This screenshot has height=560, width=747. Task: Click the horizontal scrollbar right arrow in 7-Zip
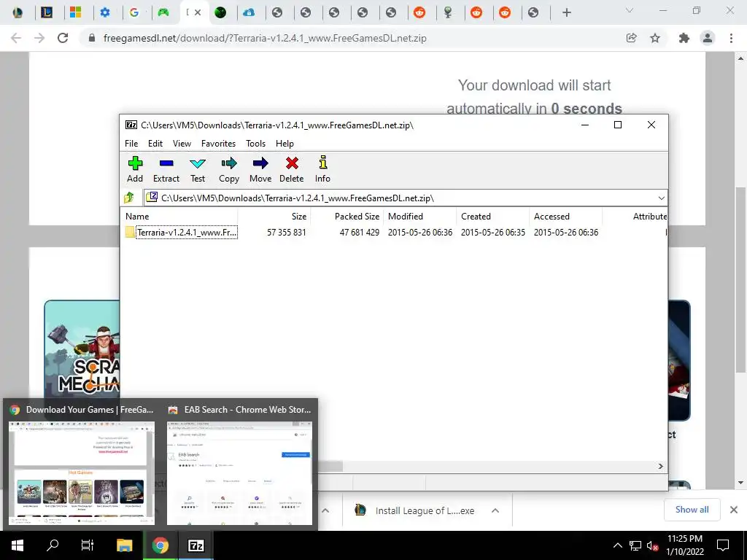pyautogui.click(x=661, y=466)
